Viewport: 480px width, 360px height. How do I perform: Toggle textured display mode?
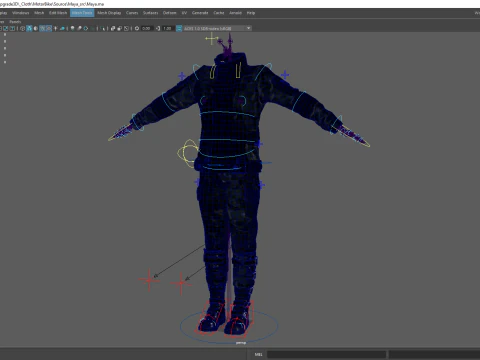tap(49, 28)
